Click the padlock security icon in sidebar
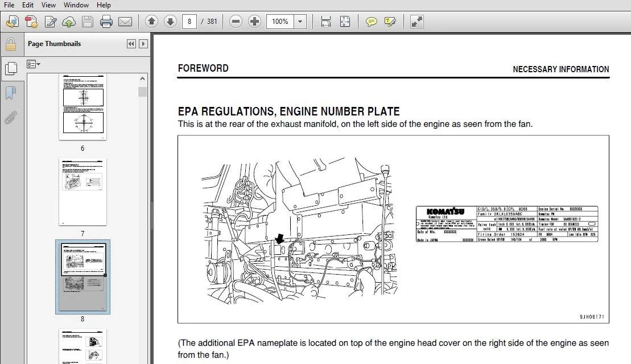This screenshot has height=364, width=631. pos(11,44)
